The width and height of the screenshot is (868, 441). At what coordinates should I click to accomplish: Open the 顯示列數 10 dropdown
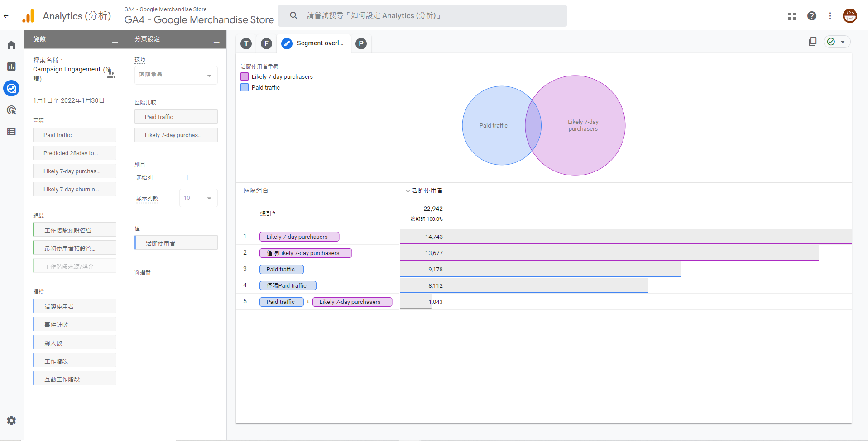pyautogui.click(x=198, y=198)
